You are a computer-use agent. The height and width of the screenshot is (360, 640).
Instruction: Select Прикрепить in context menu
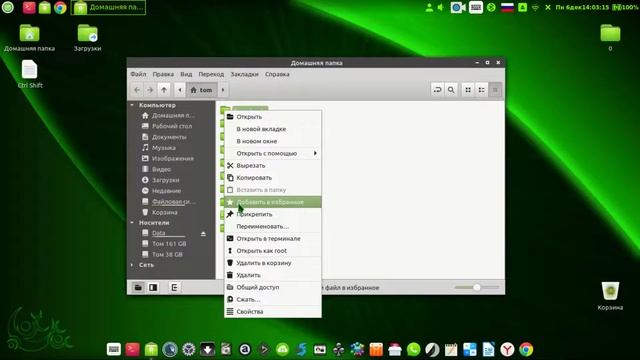[273, 214]
